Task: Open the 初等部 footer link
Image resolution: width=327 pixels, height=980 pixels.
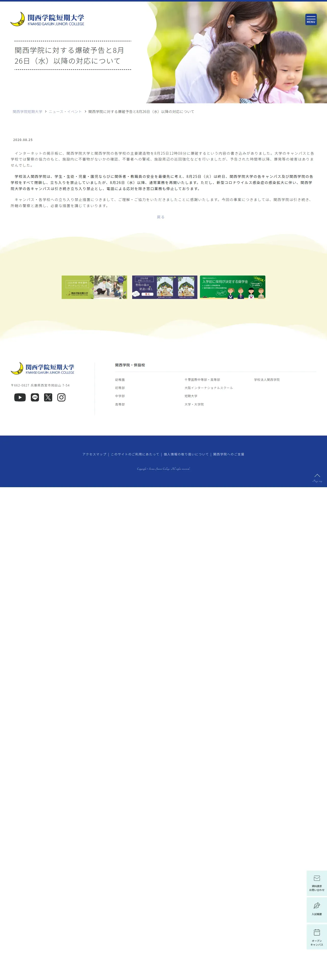Action: tap(120, 388)
